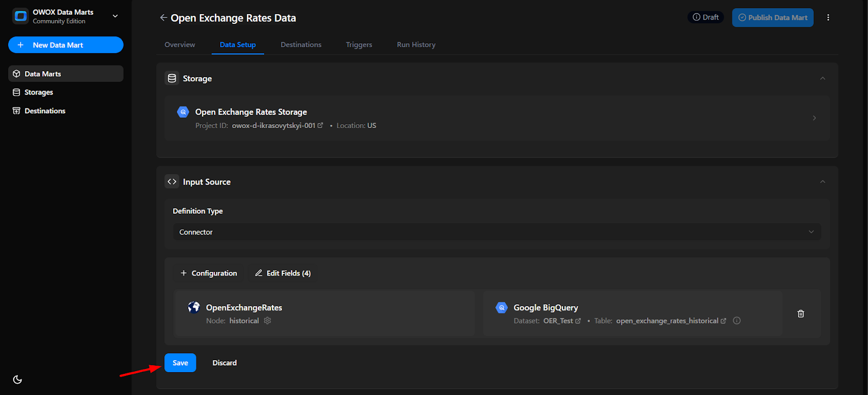This screenshot has width=868, height=395.
Task: Click Publish Data Mart button
Action: point(773,17)
